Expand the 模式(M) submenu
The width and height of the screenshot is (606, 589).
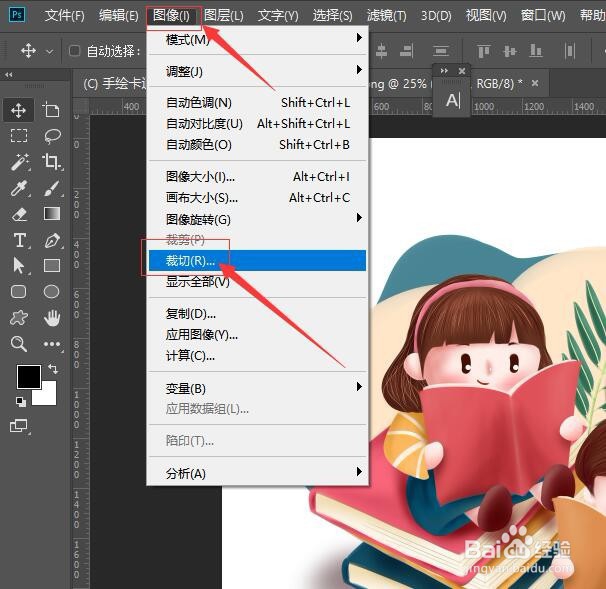tap(257, 39)
